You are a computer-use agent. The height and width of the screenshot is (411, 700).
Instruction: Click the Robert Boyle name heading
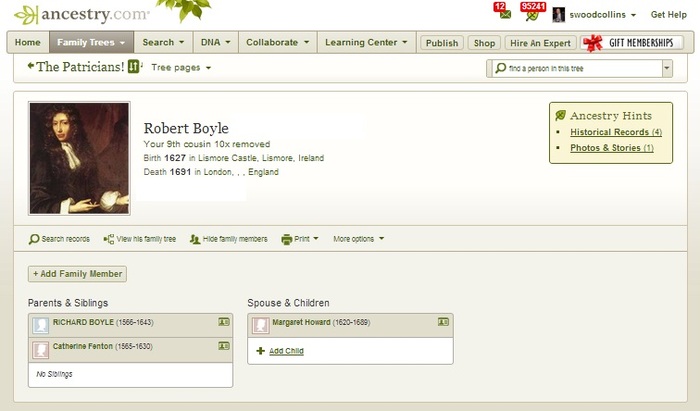pos(186,129)
